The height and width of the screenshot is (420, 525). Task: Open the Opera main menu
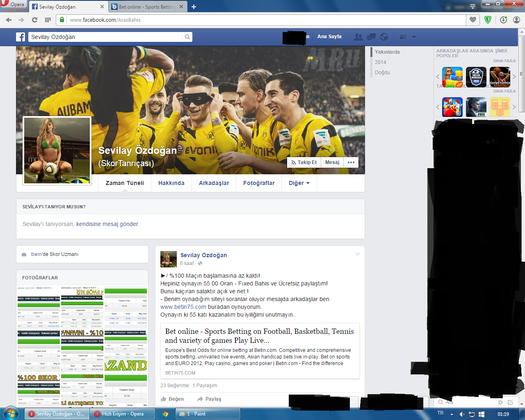coord(14,5)
